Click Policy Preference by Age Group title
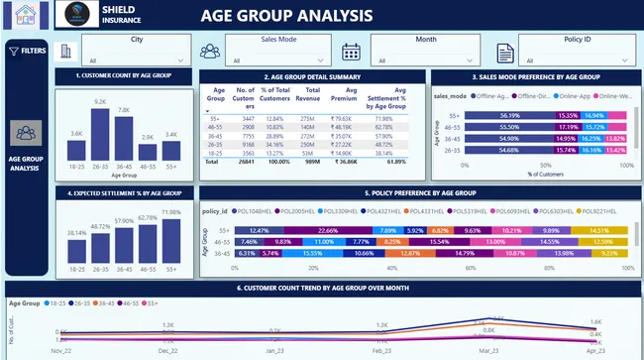Viewport: 644px width, 360px height. coord(420,193)
